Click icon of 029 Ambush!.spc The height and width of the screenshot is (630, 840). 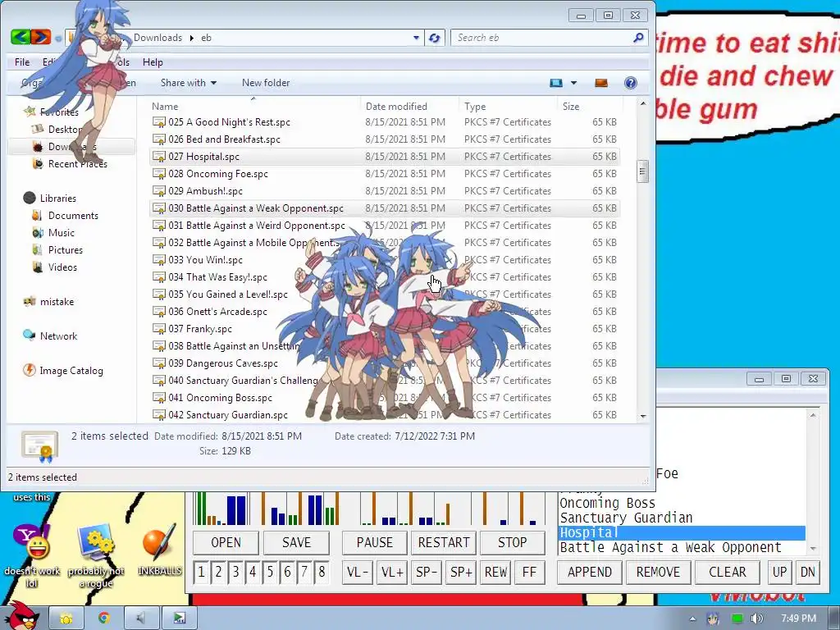click(158, 191)
